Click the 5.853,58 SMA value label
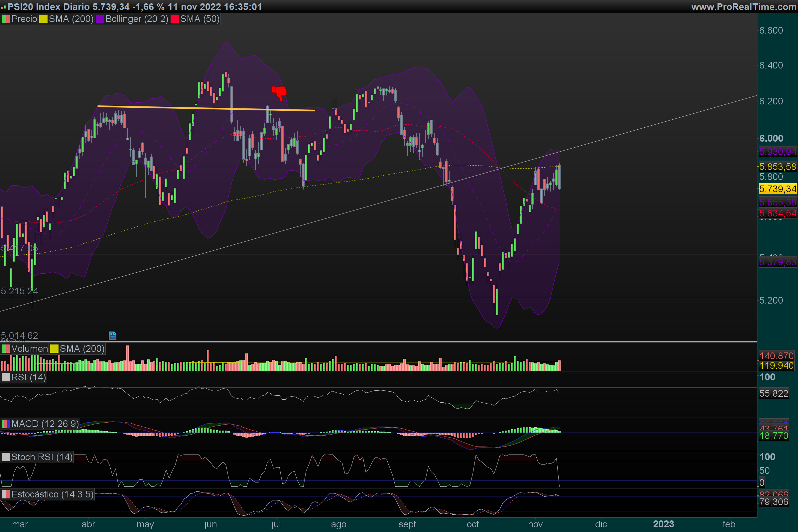The height and width of the screenshot is (532, 798). pos(777,167)
